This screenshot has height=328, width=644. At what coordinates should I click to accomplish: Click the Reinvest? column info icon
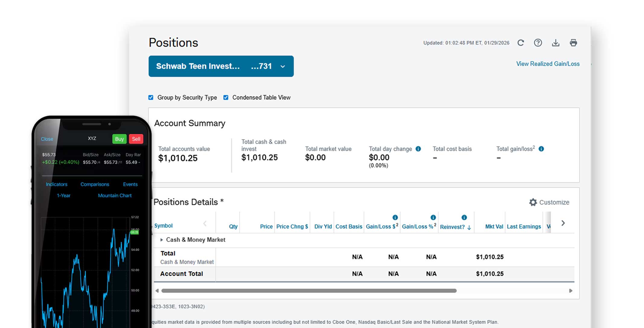[464, 217]
